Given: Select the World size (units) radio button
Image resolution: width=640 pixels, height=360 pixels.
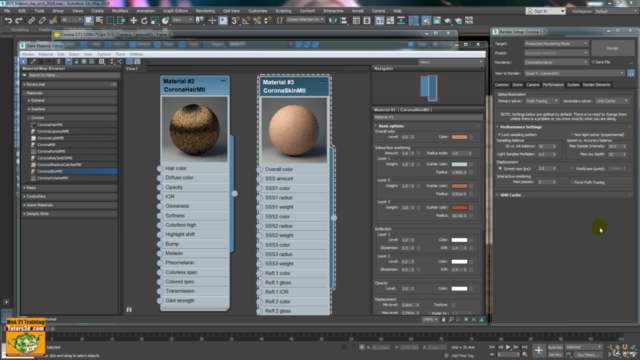Looking at the screenshot, I should [572, 168].
